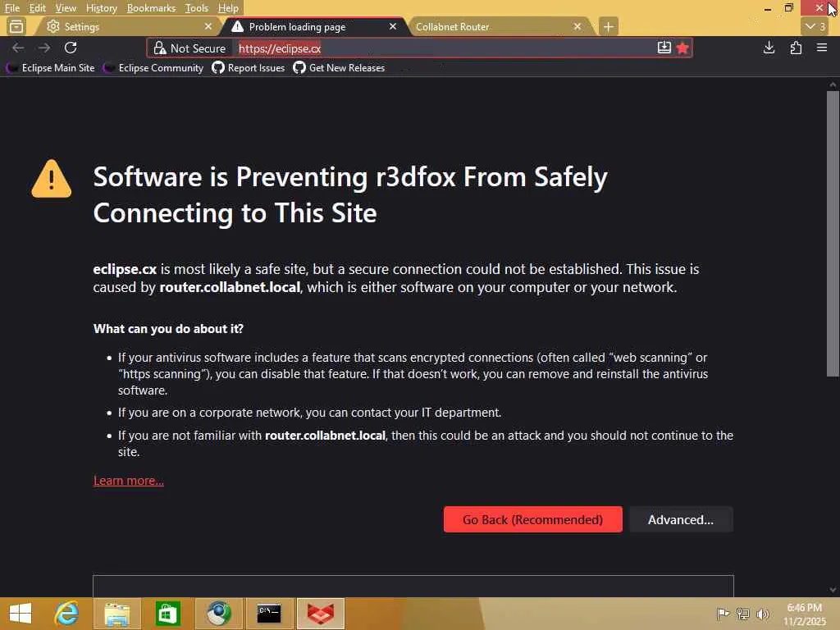The image size is (840, 630).
Task: Click Go Back (Recommended) button
Action: (532, 519)
